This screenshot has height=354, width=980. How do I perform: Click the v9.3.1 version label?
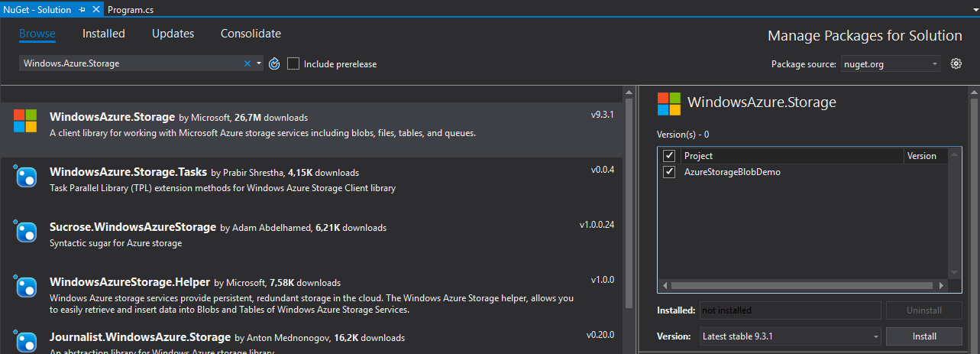coord(602,115)
